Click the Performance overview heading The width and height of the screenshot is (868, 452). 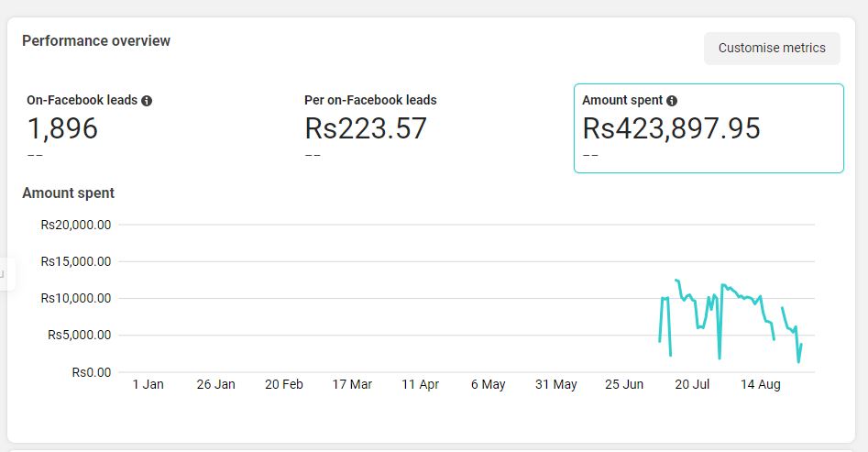[96, 41]
